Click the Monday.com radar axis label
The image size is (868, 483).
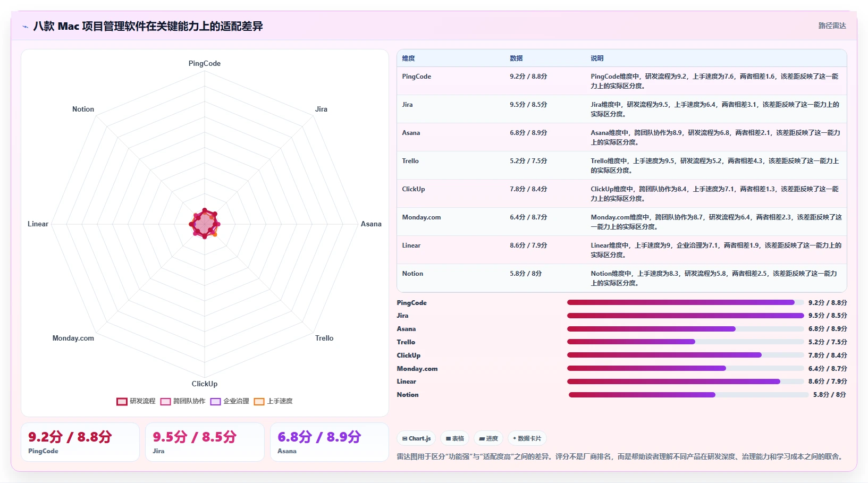[x=73, y=338]
